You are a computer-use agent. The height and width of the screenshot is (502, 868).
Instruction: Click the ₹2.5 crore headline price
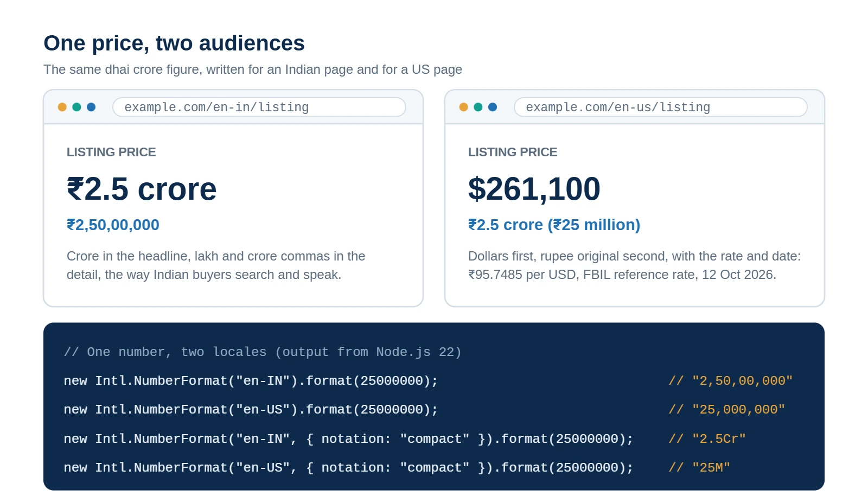coord(142,189)
